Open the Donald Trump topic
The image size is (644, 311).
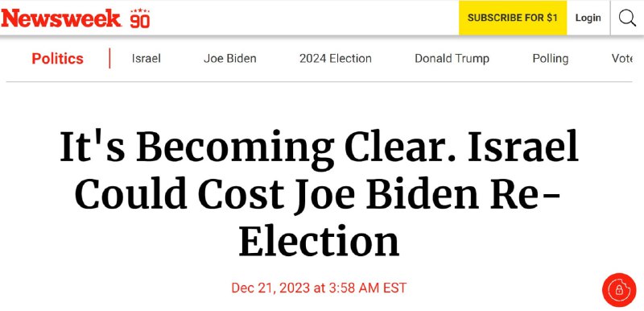pyautogui.click(x=452, y=58)
